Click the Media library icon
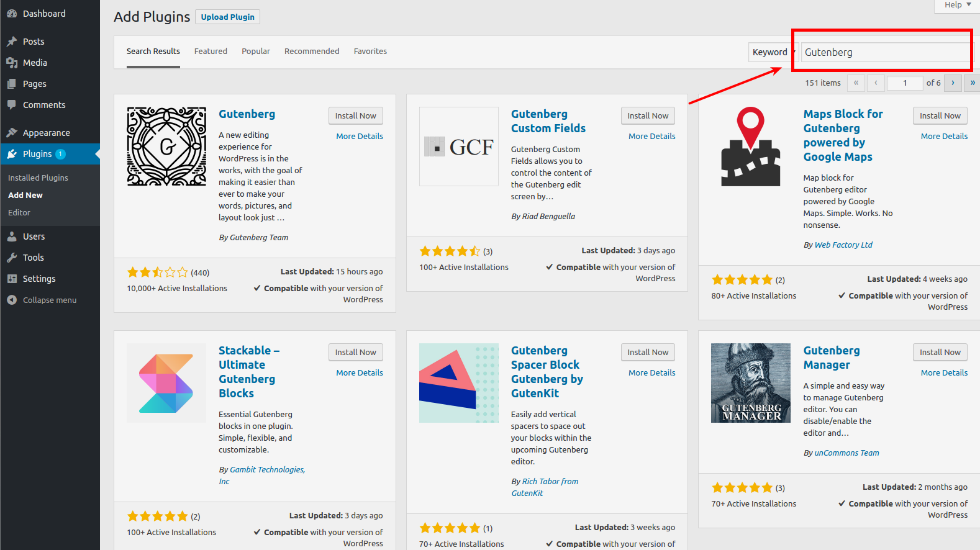This screenshot has width=980, height=550. (x=12, y=63)
